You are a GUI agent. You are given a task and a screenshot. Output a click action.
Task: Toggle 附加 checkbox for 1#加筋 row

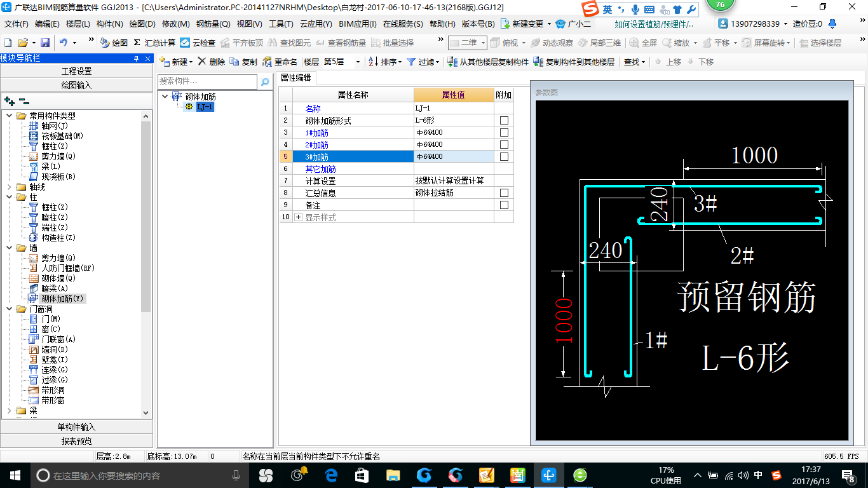pyautogui.click(x=504, y=132)
